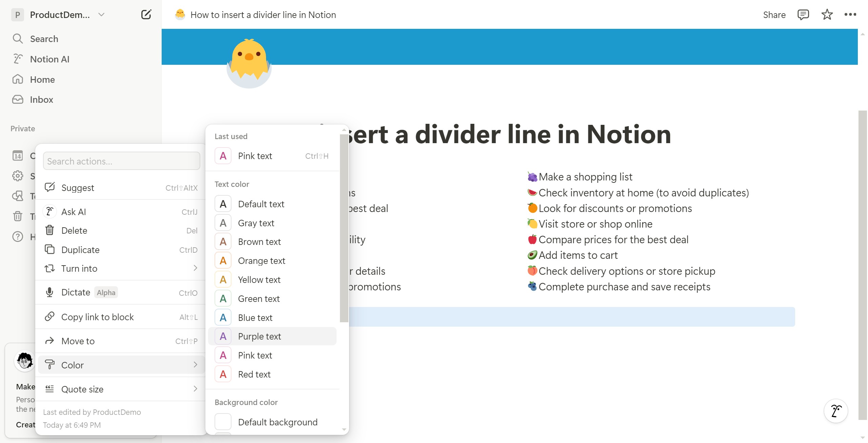Click the Suggest menu entry
The width and height of the screenshot is (868, 443).
tap(121, 188)
